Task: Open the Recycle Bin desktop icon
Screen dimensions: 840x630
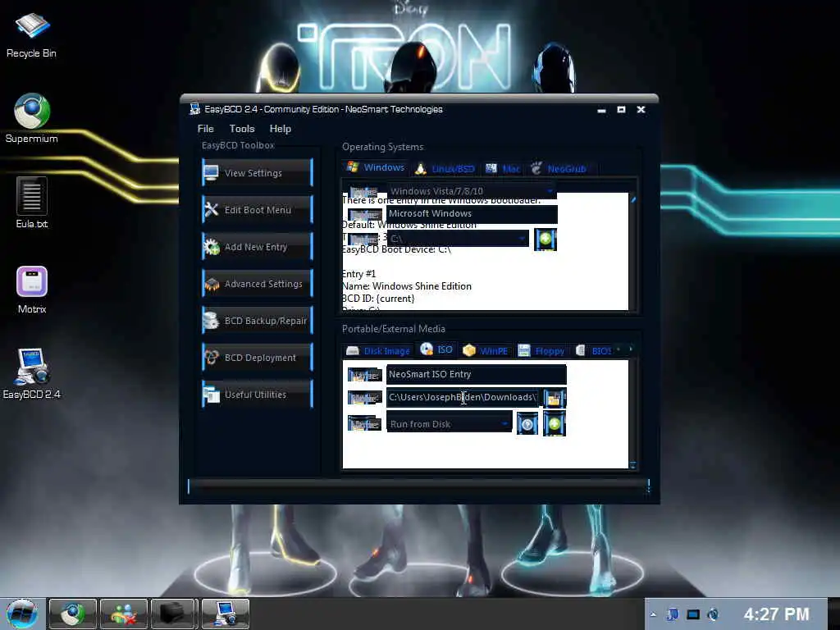Action: tap(31, 34)
